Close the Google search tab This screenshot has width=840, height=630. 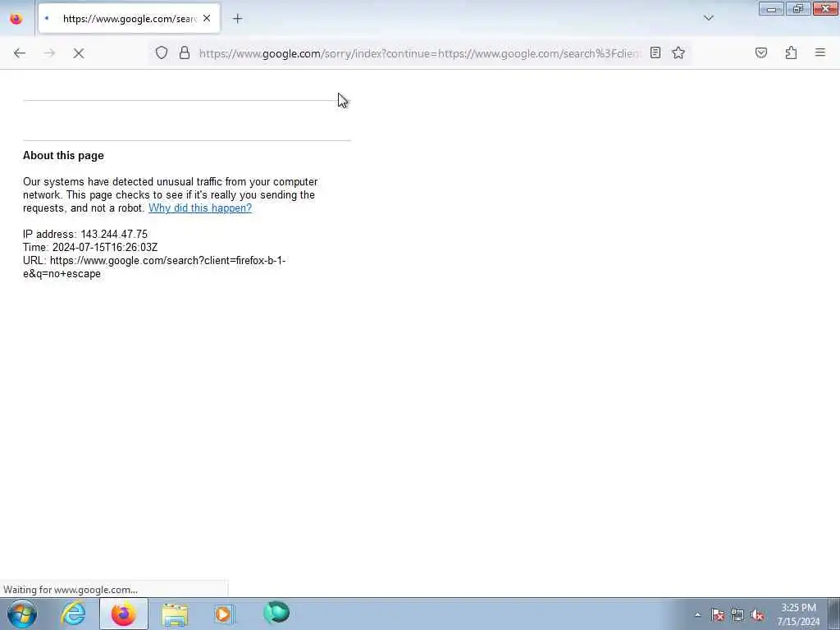207,18
